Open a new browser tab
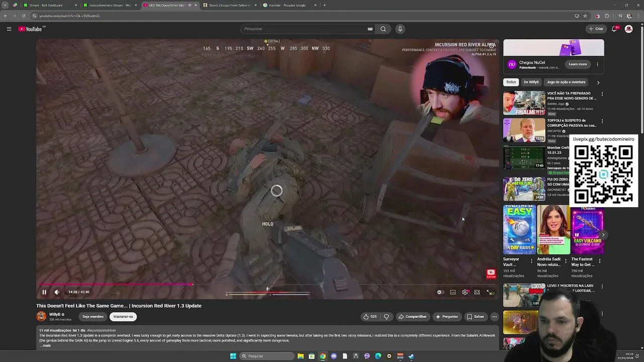644x362 pixels. tap(325, 5)
